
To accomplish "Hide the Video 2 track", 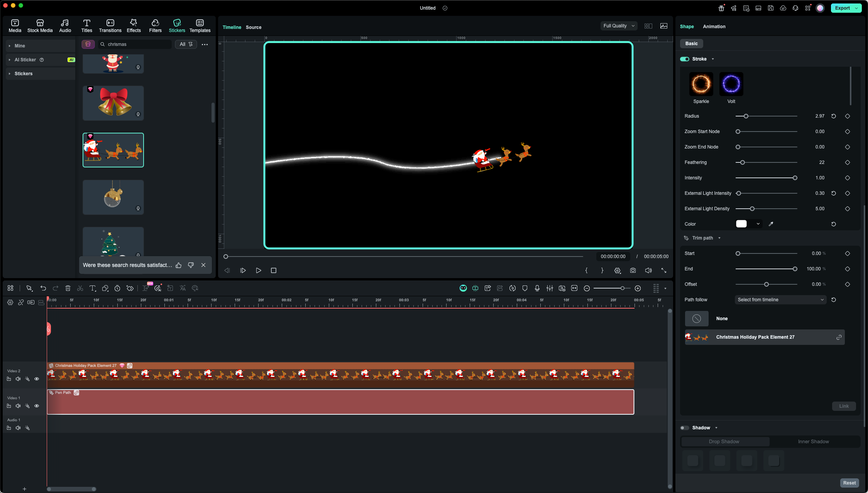I will coord(37,379).
